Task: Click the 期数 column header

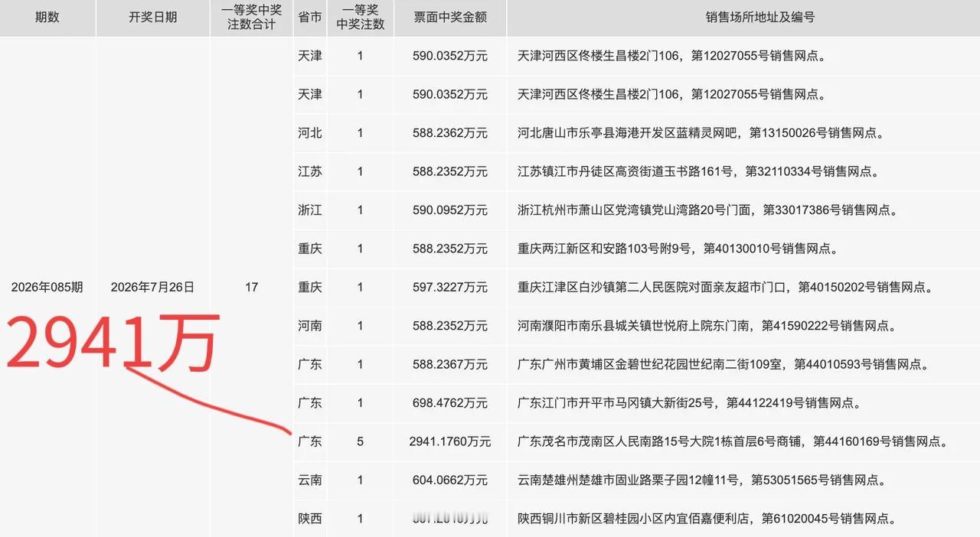Action: pos(47,17)
